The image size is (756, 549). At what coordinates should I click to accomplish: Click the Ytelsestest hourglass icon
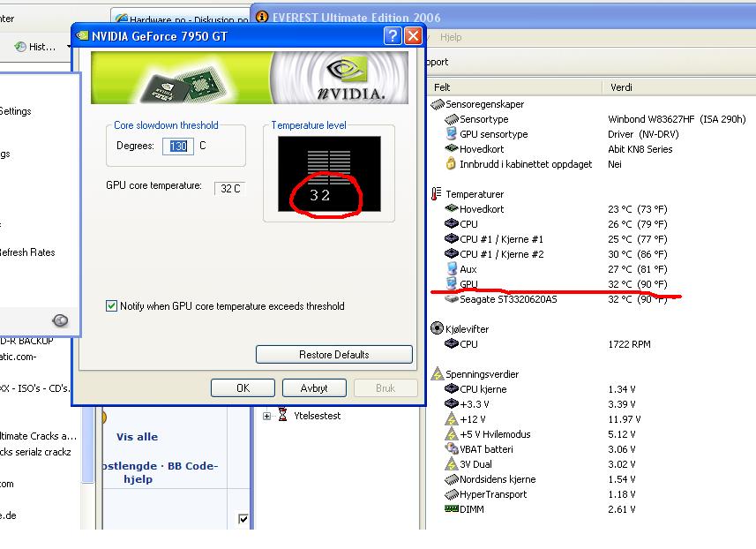click(x=283, y=415)
